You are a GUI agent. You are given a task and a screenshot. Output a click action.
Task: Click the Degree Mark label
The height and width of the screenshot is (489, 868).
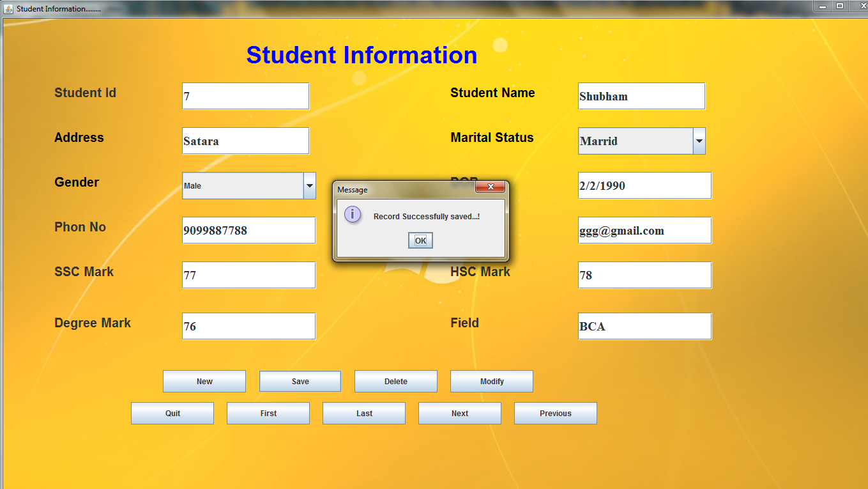93,323
